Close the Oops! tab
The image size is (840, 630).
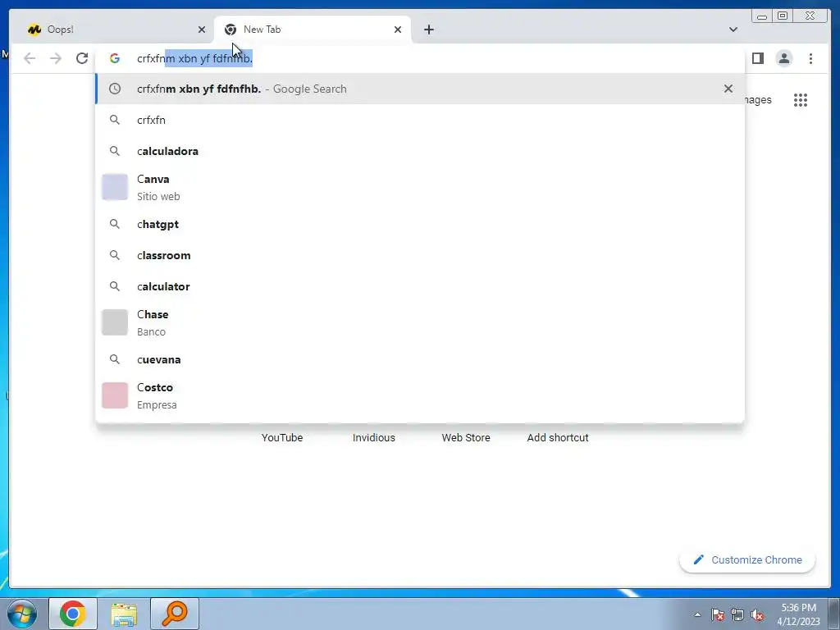pos(202,30)
